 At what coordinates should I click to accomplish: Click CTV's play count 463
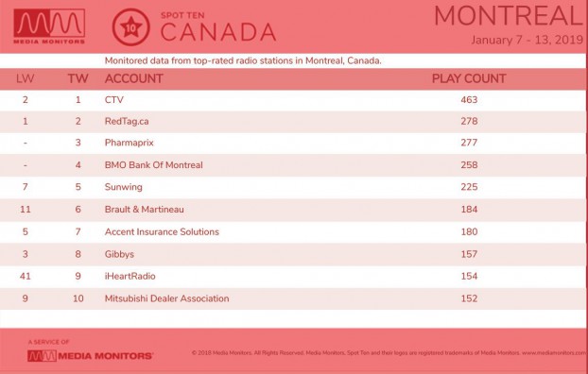coord(469,100)
